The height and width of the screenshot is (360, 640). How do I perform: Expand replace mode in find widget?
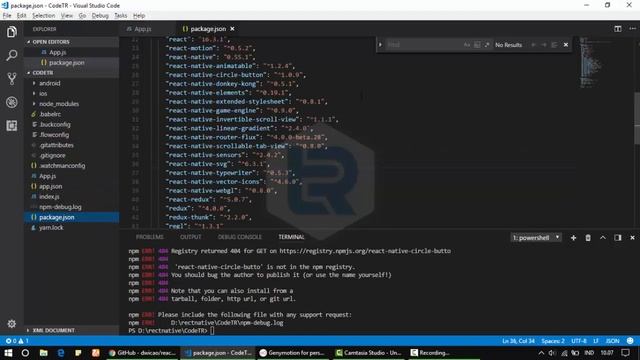pos(380,44)
